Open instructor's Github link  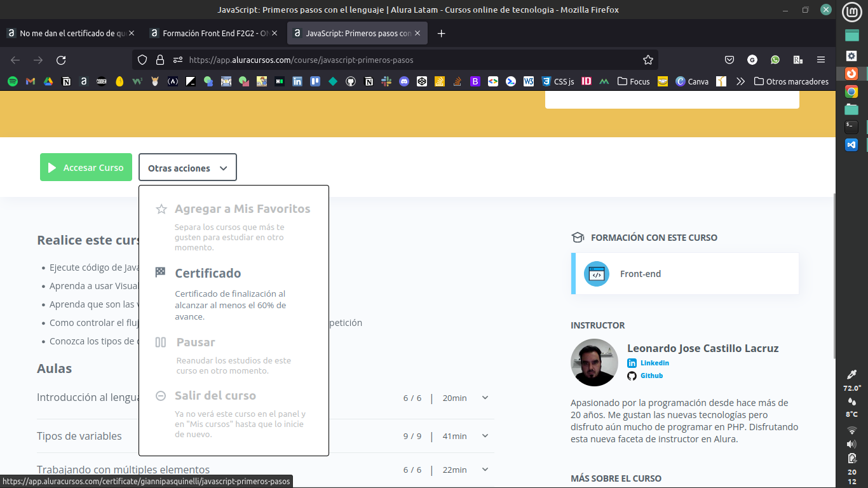point(651,376)
